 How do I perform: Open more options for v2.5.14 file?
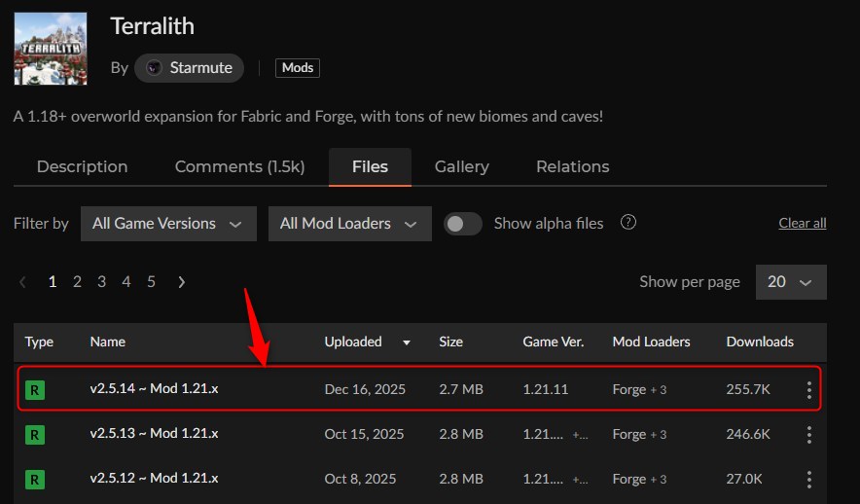(808, 389)
